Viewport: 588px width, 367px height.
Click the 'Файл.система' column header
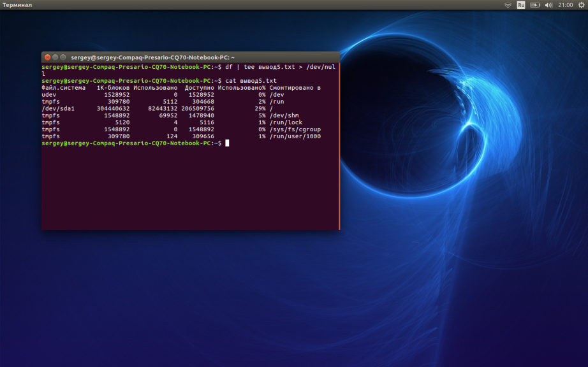tap(63, 87)
